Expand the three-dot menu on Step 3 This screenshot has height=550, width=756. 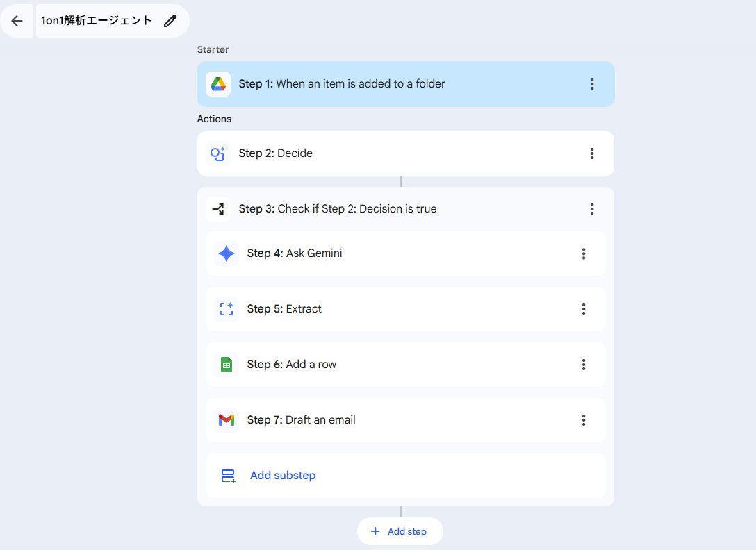[592, 209]
